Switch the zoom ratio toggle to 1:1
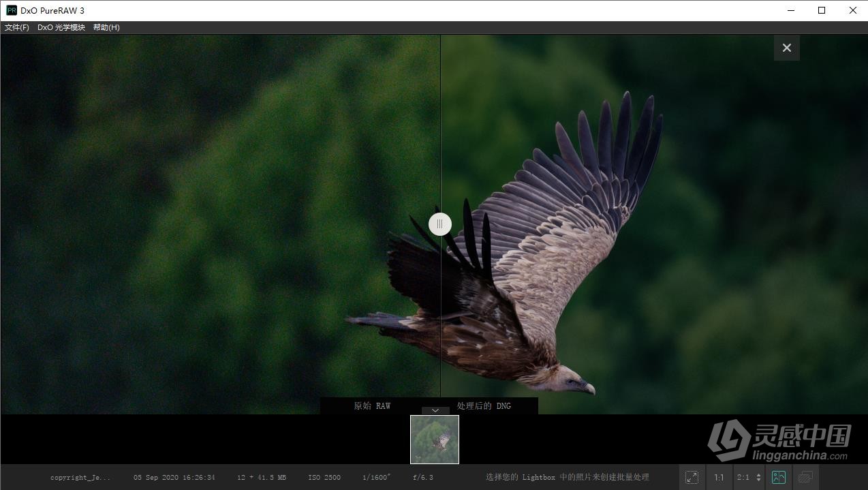Viewport: 868px width, 490px height. pos(719,477)
